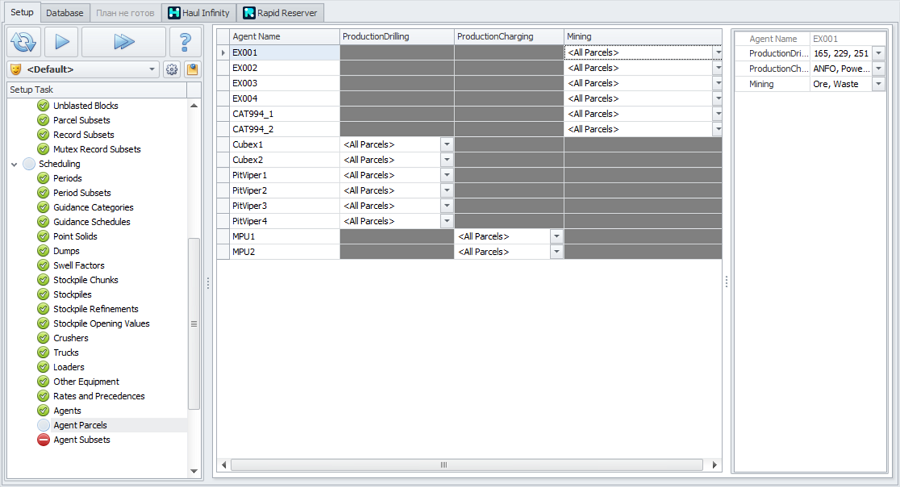Click green check icon beside Record Subsets
Screen dimensions: 900x487
43,135
